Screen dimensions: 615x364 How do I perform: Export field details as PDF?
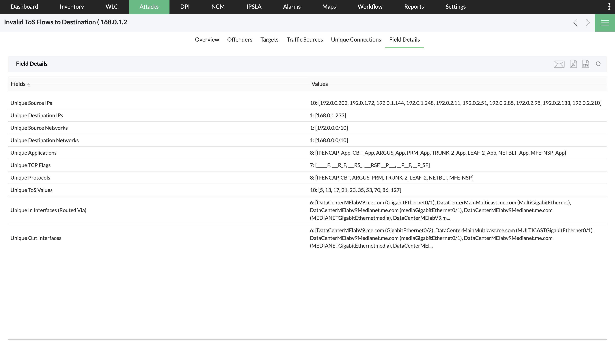tap(573, 64)
